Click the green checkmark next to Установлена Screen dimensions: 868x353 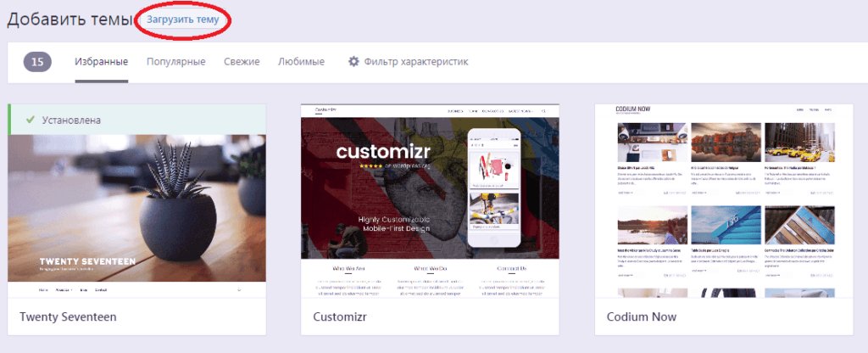(31, 119)
